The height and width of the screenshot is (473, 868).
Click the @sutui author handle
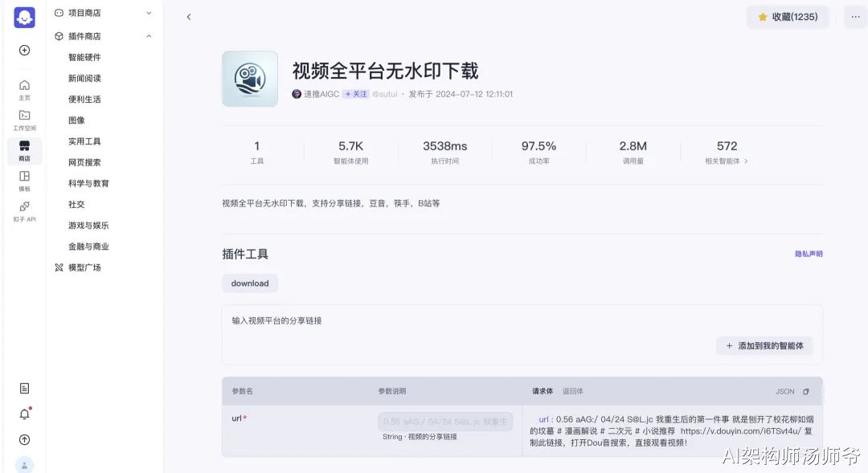point(385,94)
